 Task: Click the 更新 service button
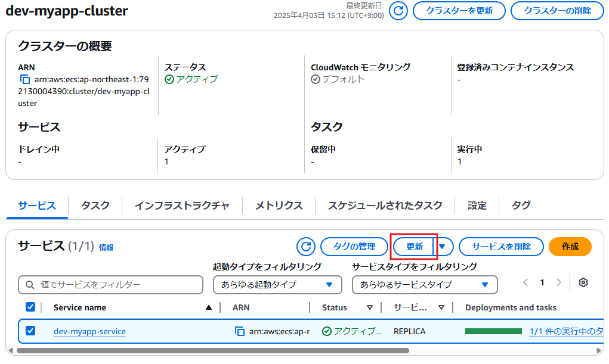[x=413, y=247]
